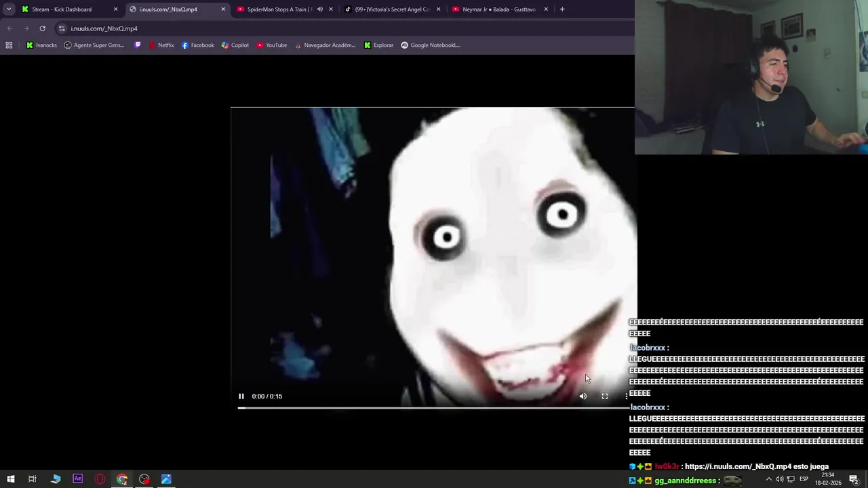Close the Stream - Kick Dashboard tab
The height and width of the screenshot is (488, 868).
115,9
